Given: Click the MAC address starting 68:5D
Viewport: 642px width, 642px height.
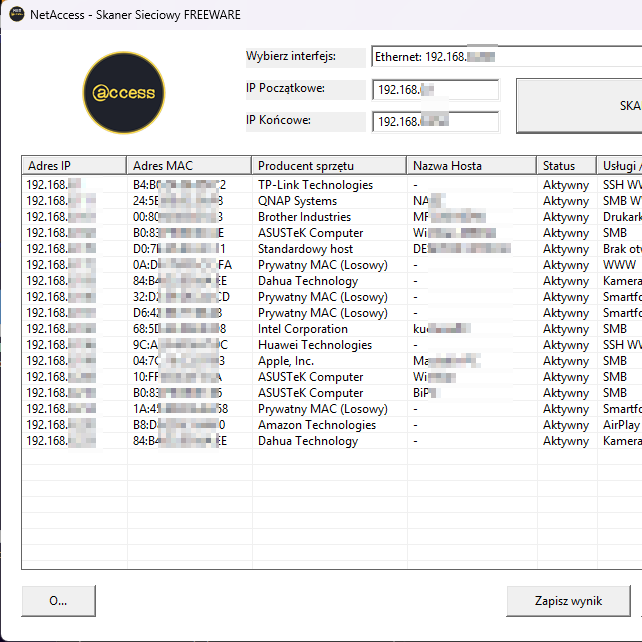Looking at the screenshot, I should tap(179, 328).
